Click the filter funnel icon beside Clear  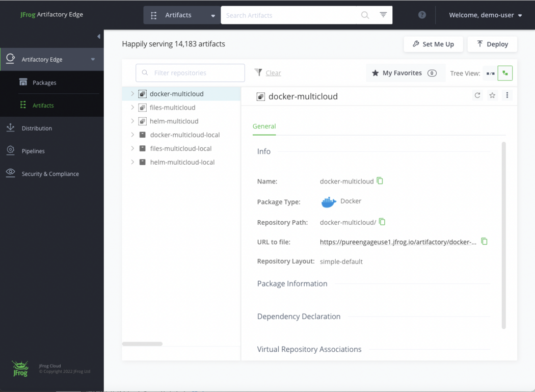[258, 72]
